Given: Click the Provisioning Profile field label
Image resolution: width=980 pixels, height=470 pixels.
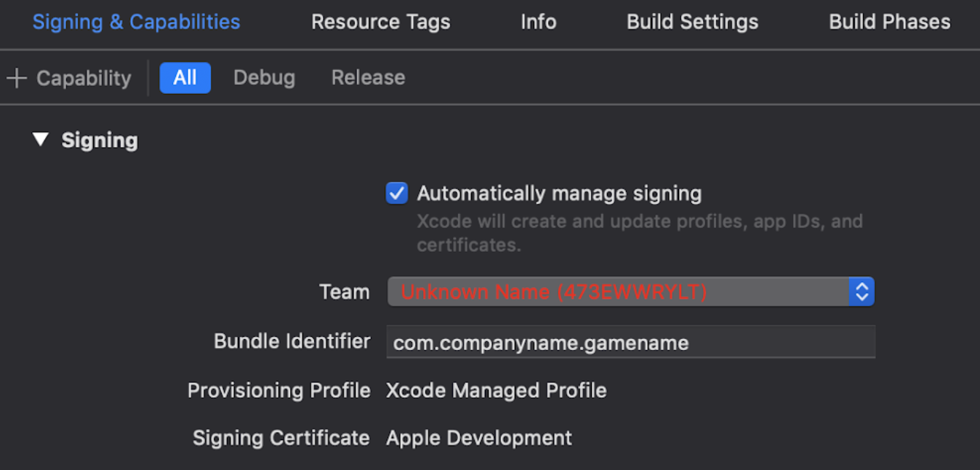Looking at the screenshot, I should click(279, 391).
